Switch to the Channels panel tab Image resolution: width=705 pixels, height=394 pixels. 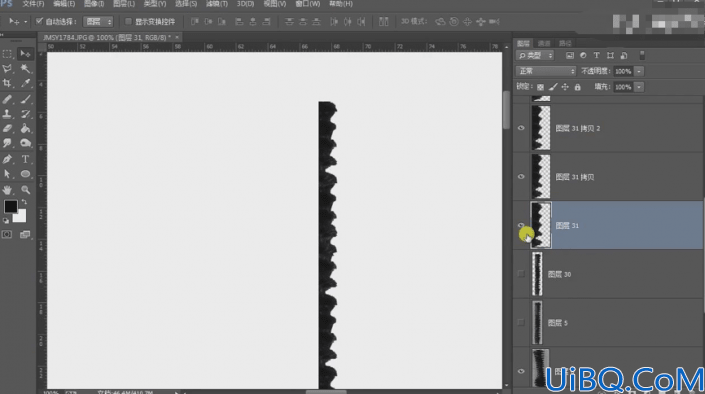click(x=544, y=43)
